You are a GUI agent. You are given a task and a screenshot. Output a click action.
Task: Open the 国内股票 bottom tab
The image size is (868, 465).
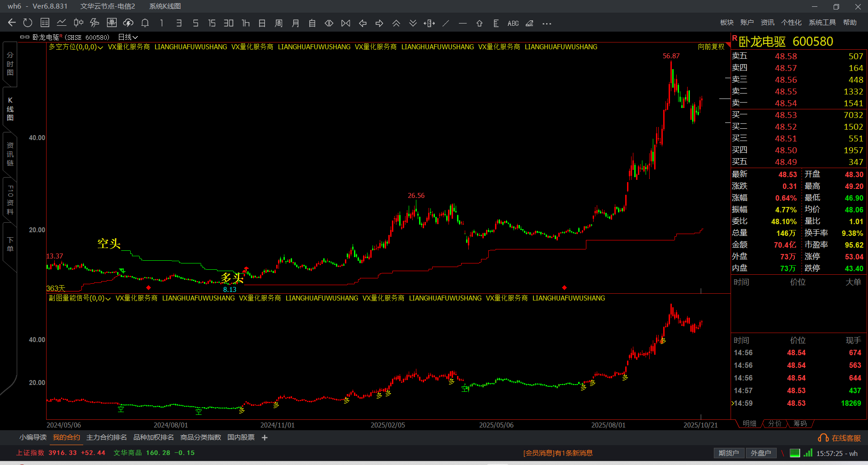(241, 437)
